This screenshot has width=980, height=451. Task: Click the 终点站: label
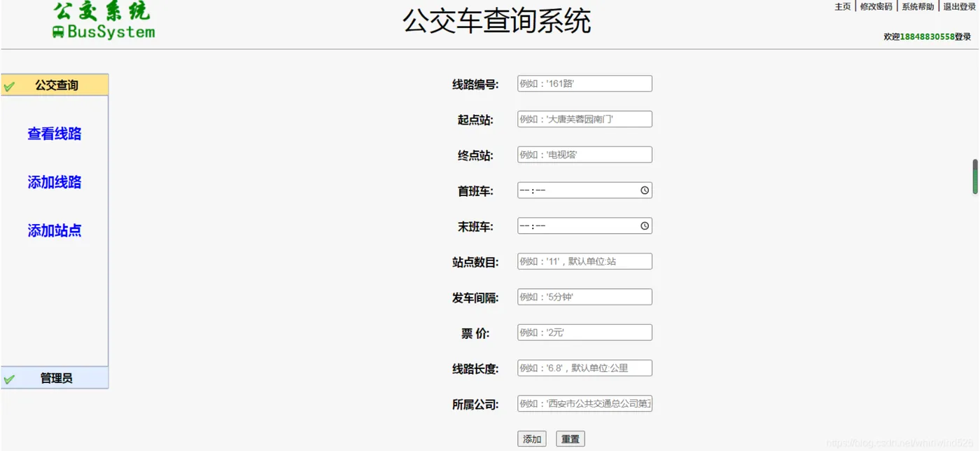point(475,156)
